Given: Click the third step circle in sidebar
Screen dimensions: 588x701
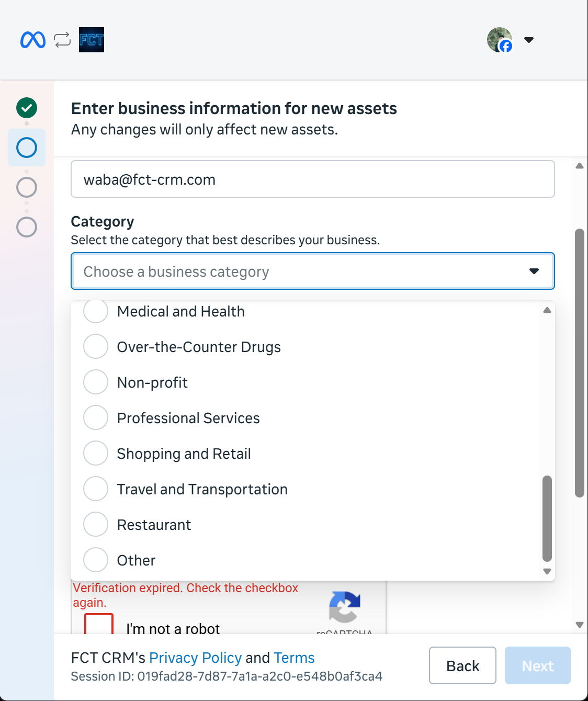Looking at the screenshot, I should 27,187.
